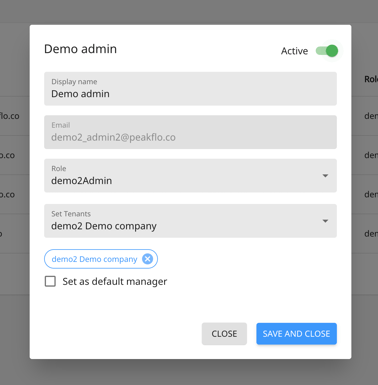Image resolution: width=378 pixels, height=385 pixels.
Task: Expand the Set Tenants selection field
Action: 190,221
